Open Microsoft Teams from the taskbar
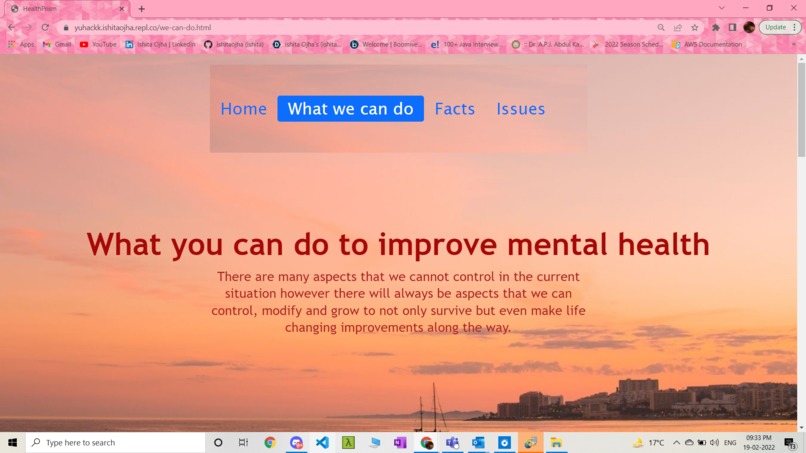Viewport: 806px width, 453px height. 452,442
